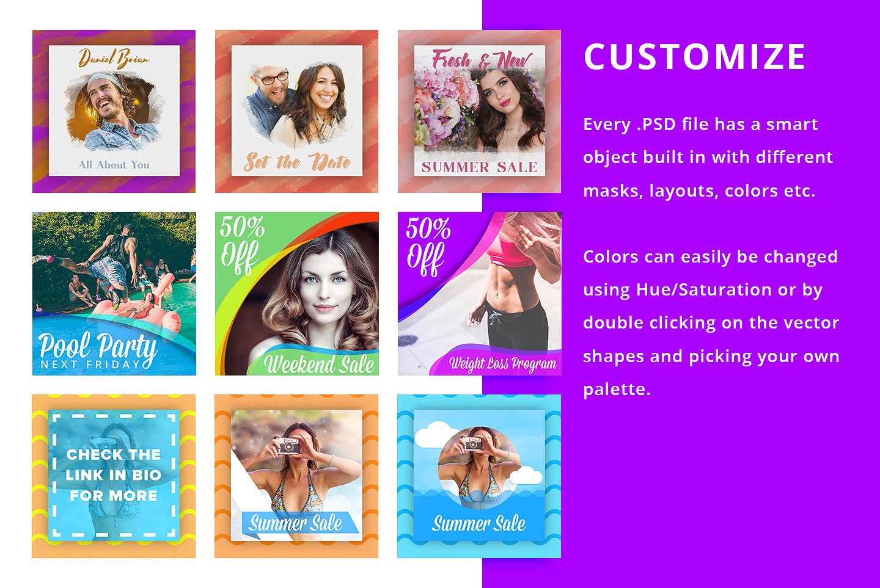Open the purple 'Weight Loss Program' template
The height and width of the screenshot is (588, 880).
point(480,294)
